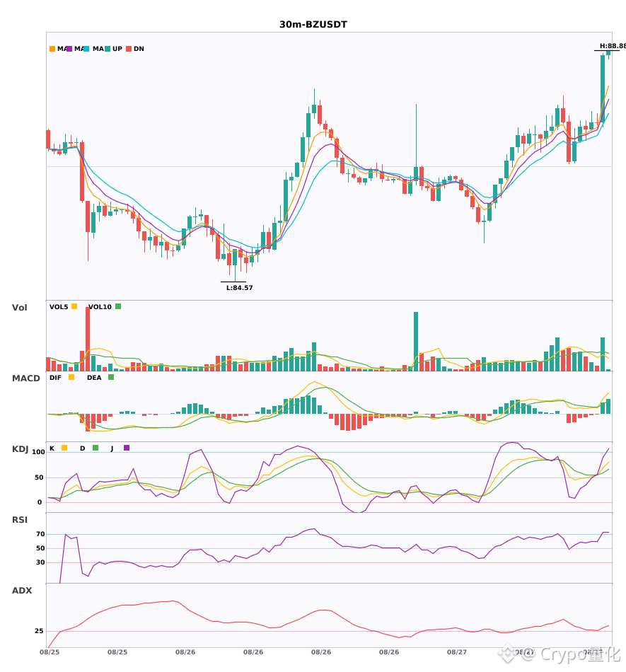
Task: Click the green VOL10 legend swatch
Action: (x=118, y=306)
